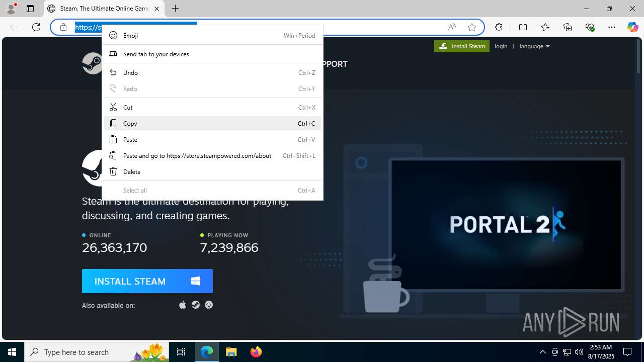Open the tab actions menu icon
Screen dimensions: 644x362
pyautogui.click(x=30, y=9)
